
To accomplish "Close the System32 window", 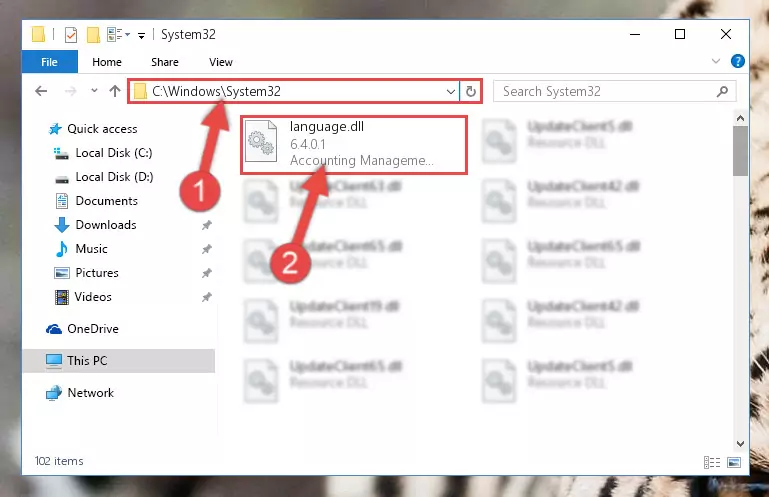I will click(726, 34).
